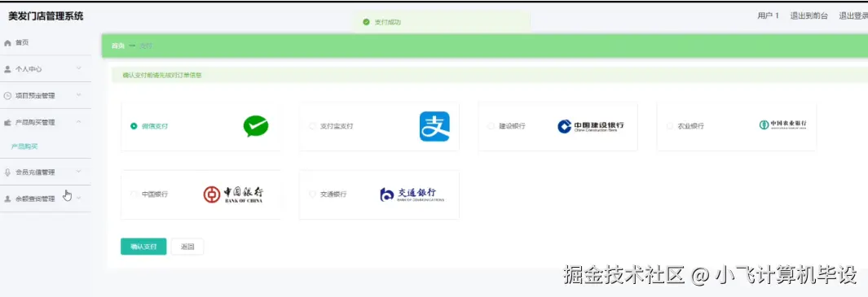This screenshot has height=297, width=868.
Task: Click the 美发门店管理系统 title
Action: 46,16
